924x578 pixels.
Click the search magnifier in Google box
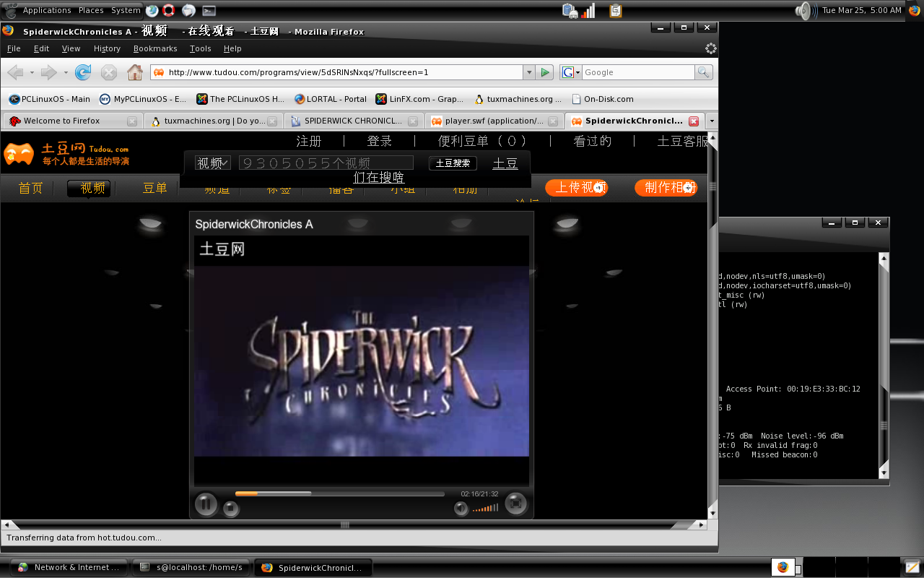click(x=704, y=72)
